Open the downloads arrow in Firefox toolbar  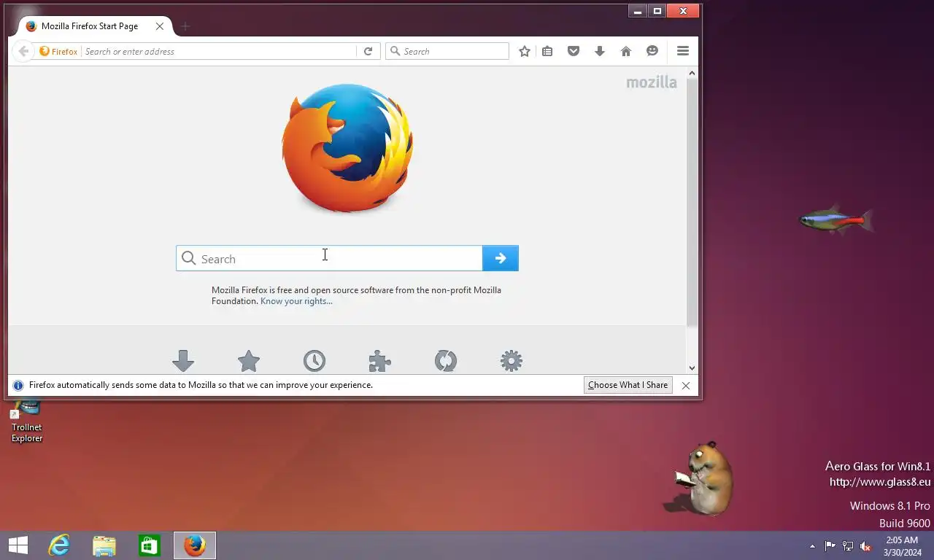coord(600,51)
